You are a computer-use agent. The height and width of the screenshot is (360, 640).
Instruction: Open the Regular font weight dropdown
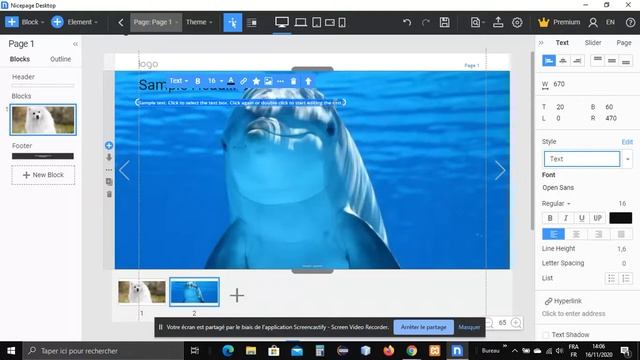[x=556, y=203]
